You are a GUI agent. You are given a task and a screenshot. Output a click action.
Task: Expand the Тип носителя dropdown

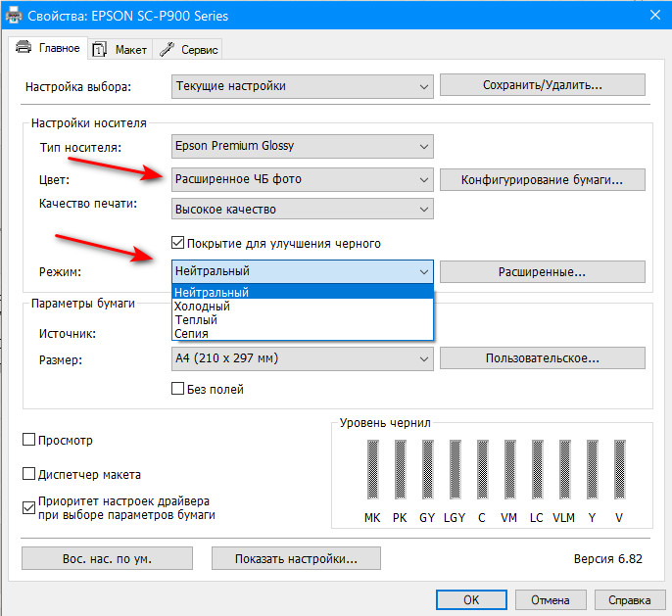click(302, 146)
